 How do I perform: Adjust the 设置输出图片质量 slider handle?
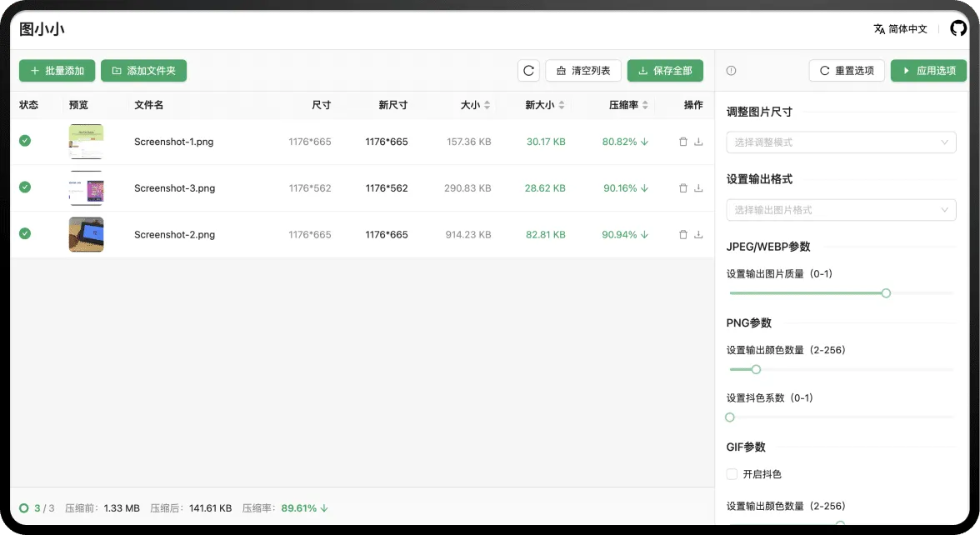point(886,293)
